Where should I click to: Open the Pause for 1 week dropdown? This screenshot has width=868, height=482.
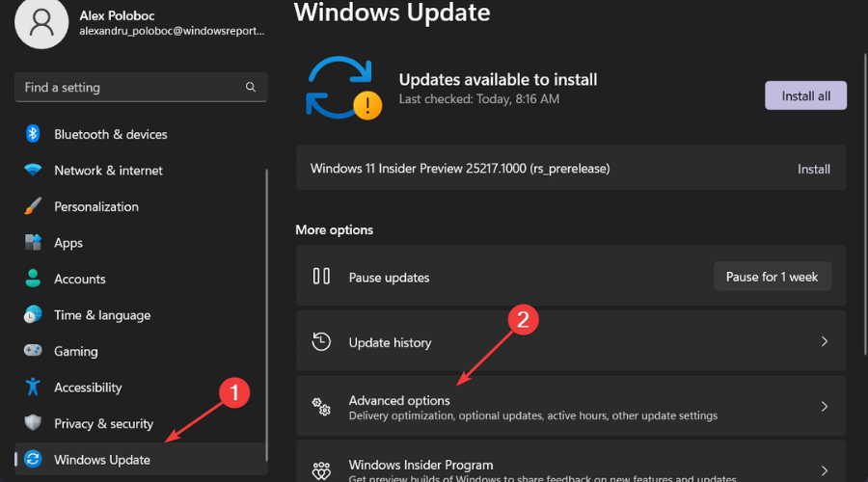[773, 276]
